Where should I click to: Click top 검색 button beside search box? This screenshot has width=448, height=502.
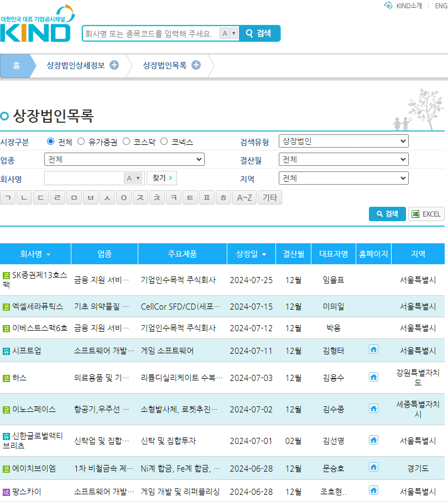260,33
